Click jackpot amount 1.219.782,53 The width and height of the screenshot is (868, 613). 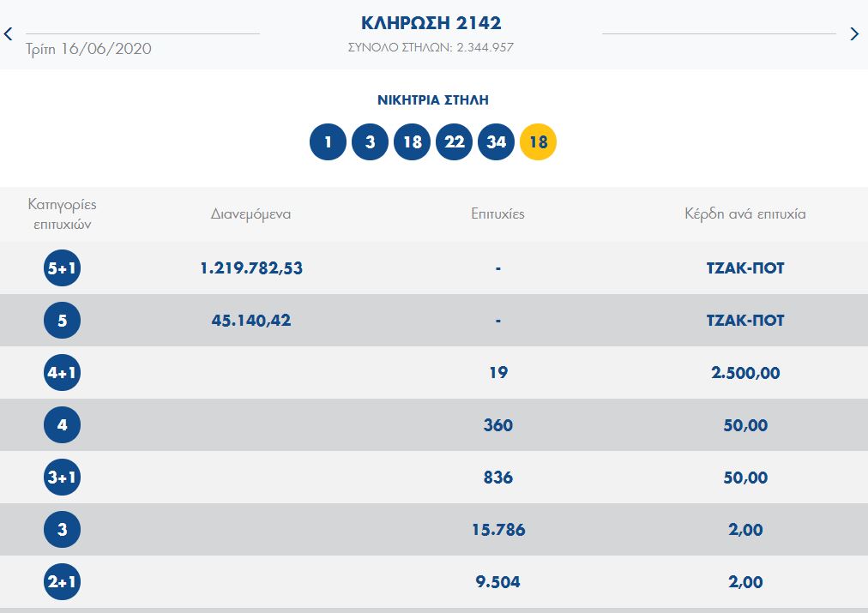tap(251, 268)
